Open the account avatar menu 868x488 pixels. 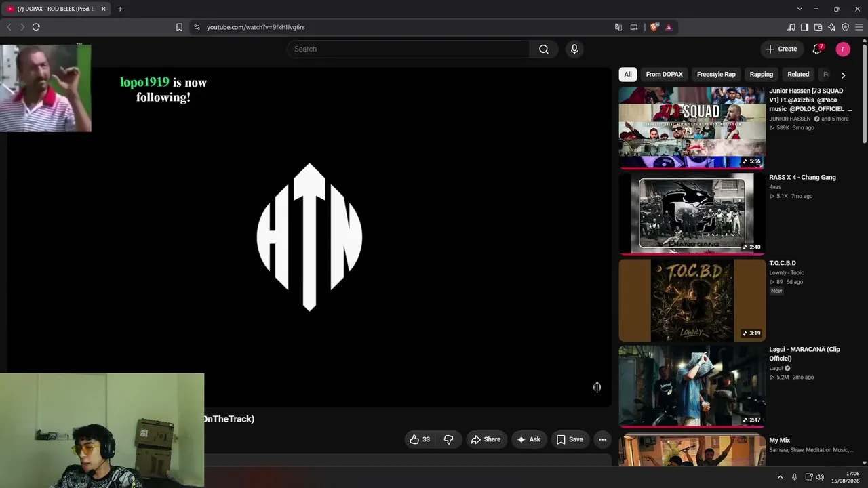pos(843,49)
